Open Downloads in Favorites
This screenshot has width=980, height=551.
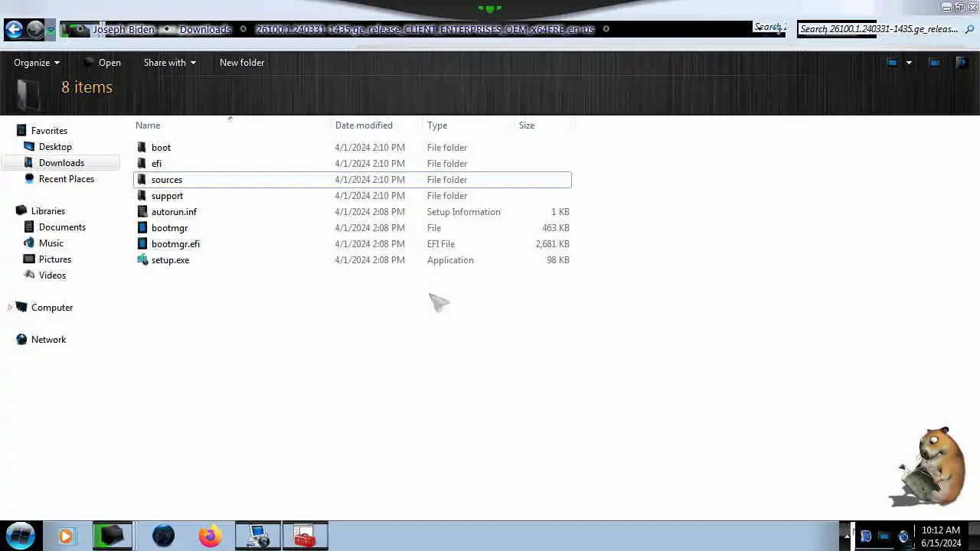tap(61, 163)
